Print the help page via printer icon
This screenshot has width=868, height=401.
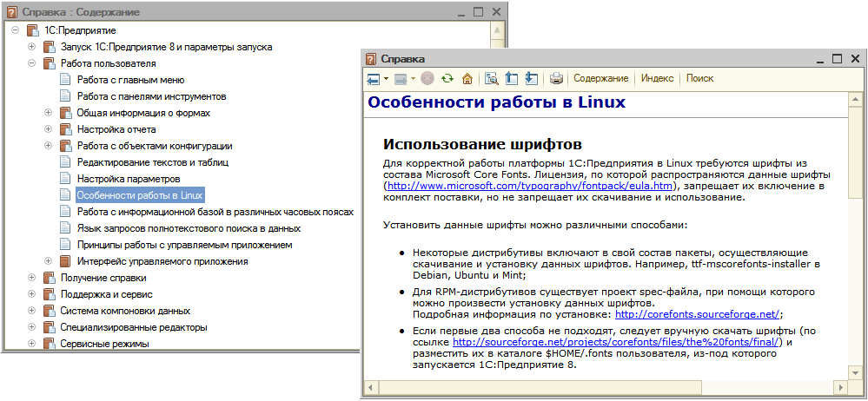pyautogui.click(x=557, y=79)
